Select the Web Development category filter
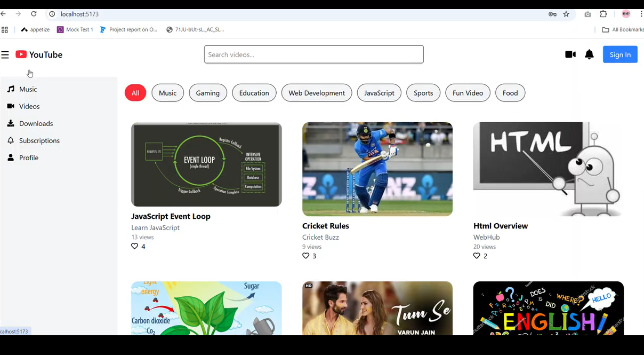Image resolution: width=644 pixels, height=355 pixels. (317, 93)
